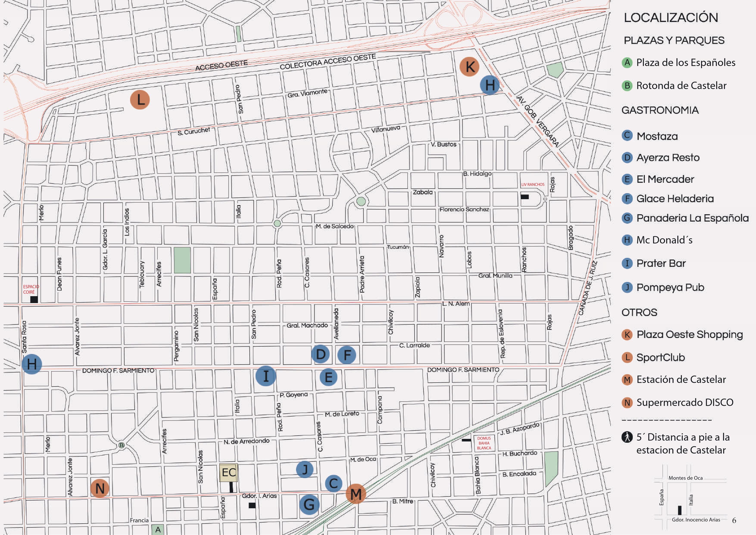
Task: Click 'AV. GOB. VERGARA' street label
Action: (x=537, y=122)
